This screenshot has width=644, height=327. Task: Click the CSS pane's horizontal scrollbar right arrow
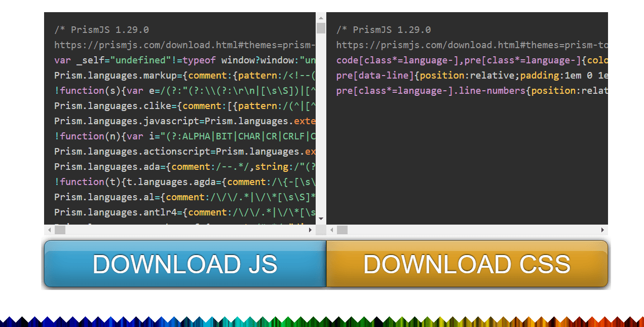[x=603, y=230]
